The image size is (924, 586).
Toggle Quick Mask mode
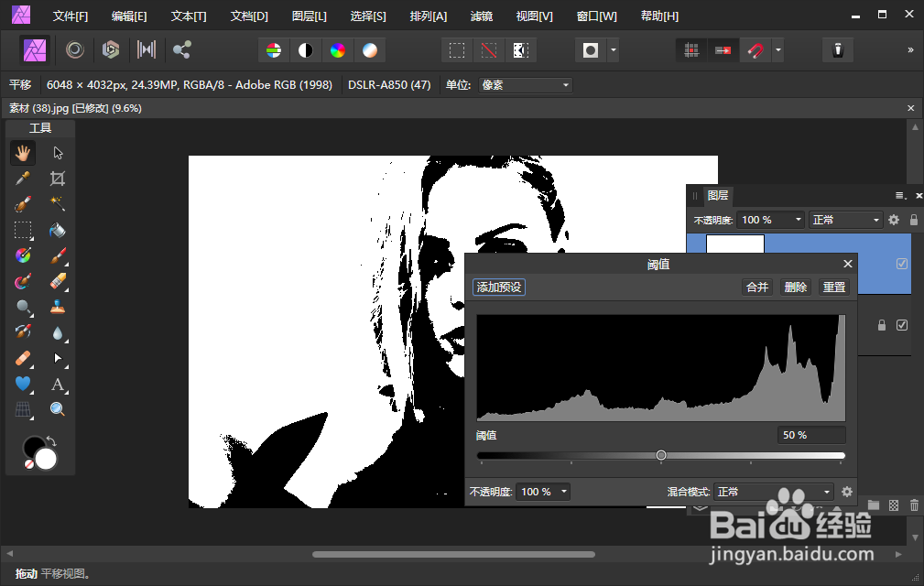coord(591,50)
